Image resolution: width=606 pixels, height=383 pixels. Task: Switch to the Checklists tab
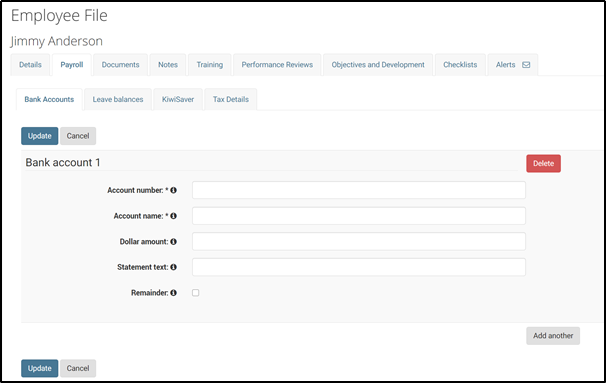(460, 65)
